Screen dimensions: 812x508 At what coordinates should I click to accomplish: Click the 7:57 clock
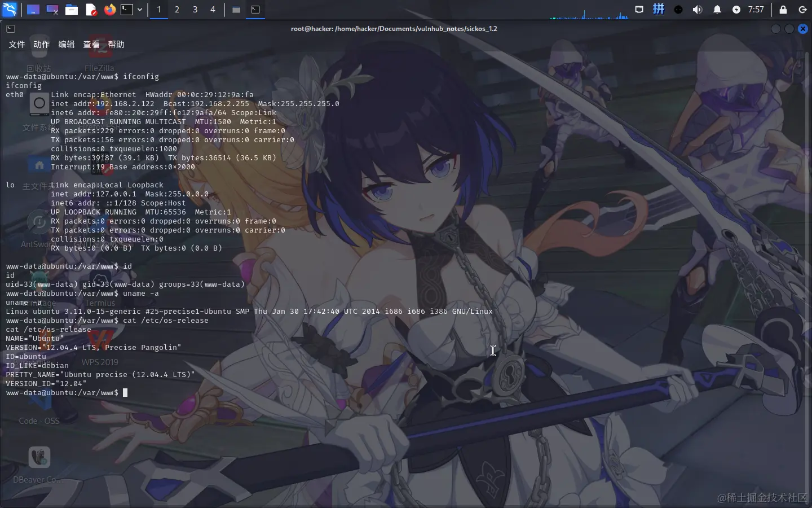tap(756, 10)
